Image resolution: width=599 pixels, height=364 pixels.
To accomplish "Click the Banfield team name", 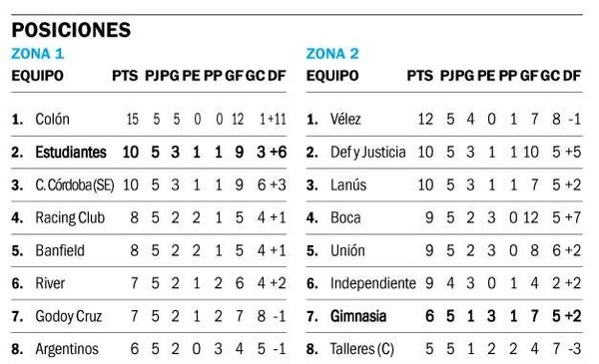I will point(60,250).
